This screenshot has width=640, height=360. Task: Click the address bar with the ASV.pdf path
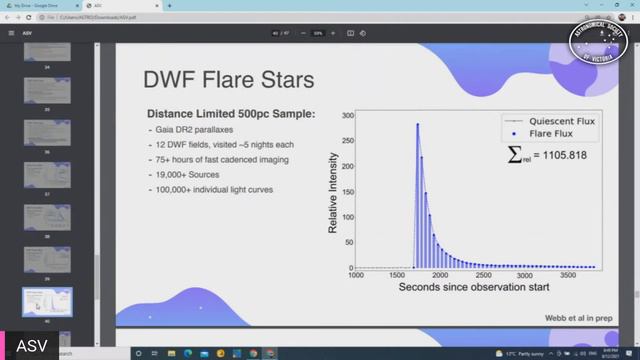pyautogui.click(x=310, y=18)
